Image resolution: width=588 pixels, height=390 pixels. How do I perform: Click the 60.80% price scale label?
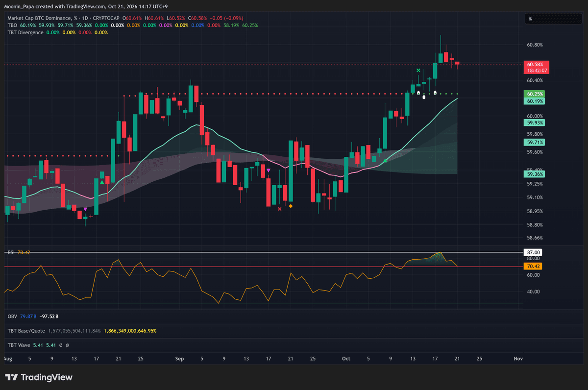pyautogui.click(x=535, y=45)
